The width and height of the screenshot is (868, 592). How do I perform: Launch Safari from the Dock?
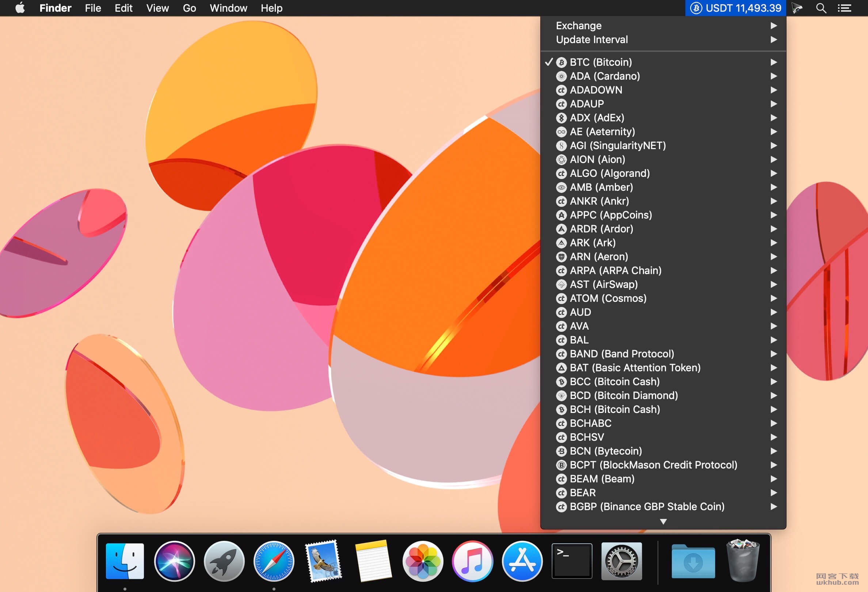pyautogui.click(x=274, y=561)
